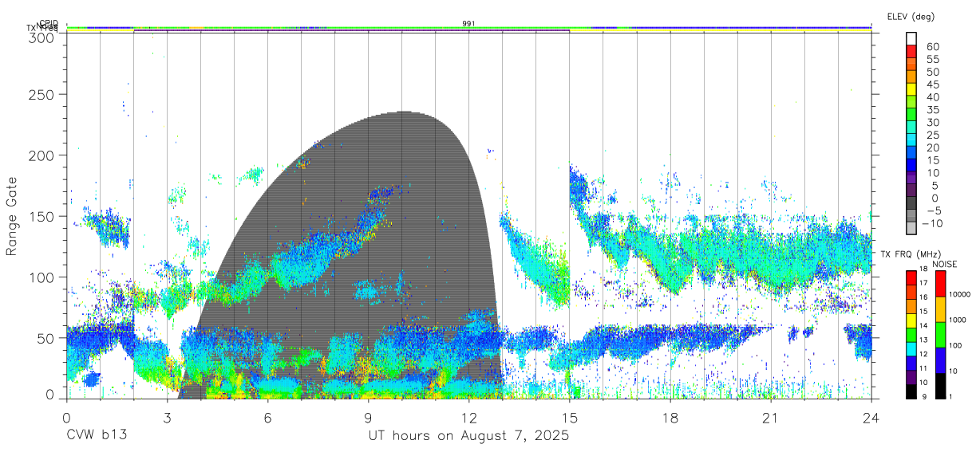Viewport: 980px width, 452px height.
Task: Click the '1000' NOISE scale label
Action: pos(958,320)
